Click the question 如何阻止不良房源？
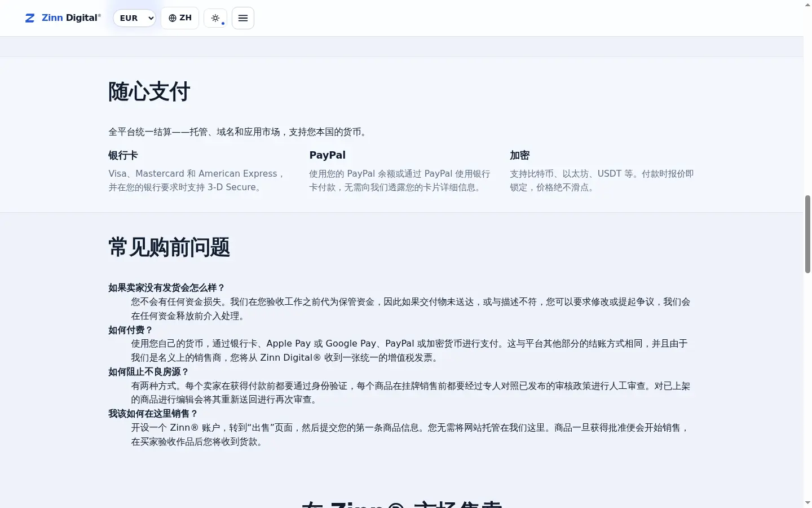This screenshot has width=812, height=508. pos(149,372)
